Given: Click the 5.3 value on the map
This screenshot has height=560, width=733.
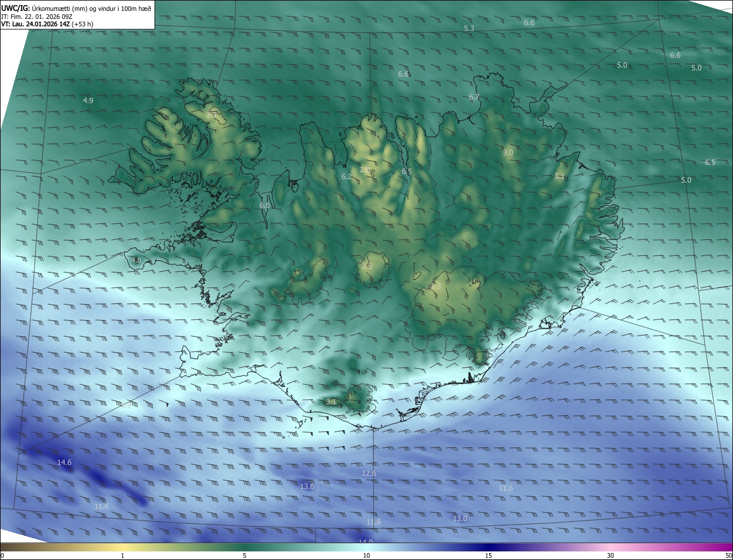Looking at the screenshot, I should [469, 29].
